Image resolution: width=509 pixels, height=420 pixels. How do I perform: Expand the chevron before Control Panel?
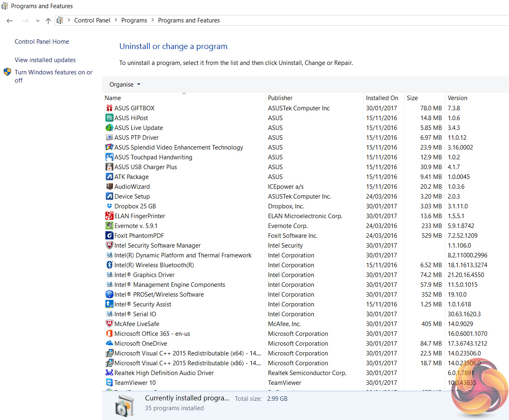click(69, 20)
